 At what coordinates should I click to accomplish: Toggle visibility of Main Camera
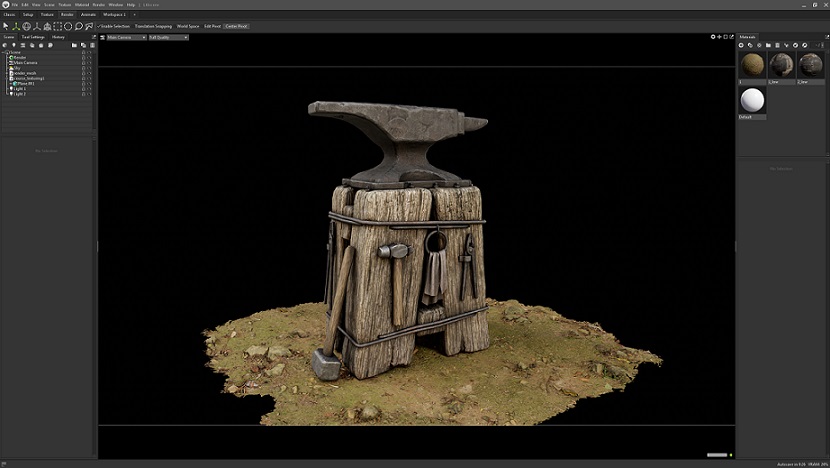coord(89,62)
